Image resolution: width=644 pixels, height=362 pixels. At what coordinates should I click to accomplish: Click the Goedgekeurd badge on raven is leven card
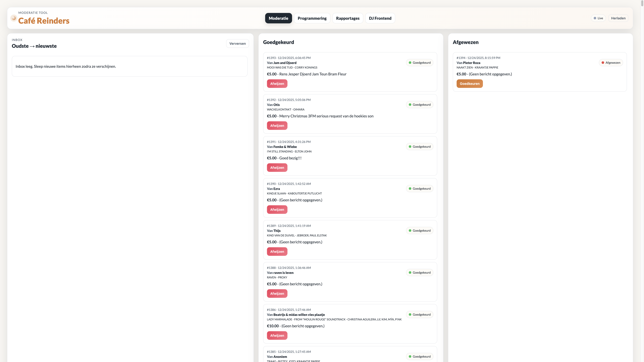coord(419,273)
